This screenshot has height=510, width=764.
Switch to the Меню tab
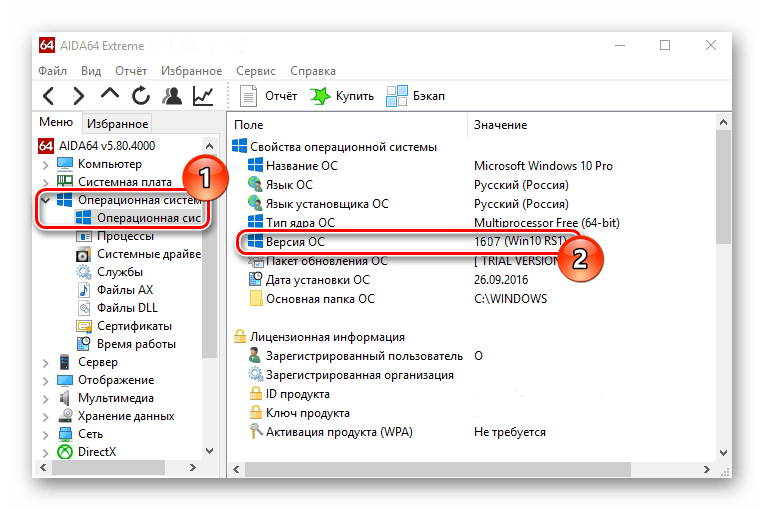pos(56,122)
